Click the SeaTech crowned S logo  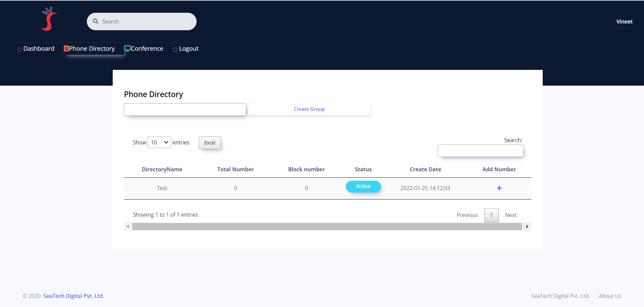[x=49, y=19]
